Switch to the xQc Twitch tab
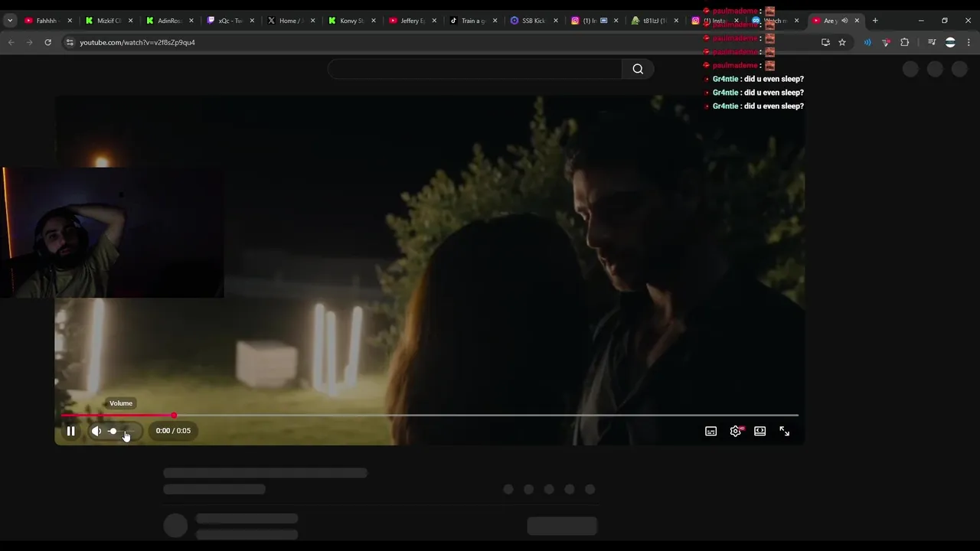 click(x=230, y=21)
